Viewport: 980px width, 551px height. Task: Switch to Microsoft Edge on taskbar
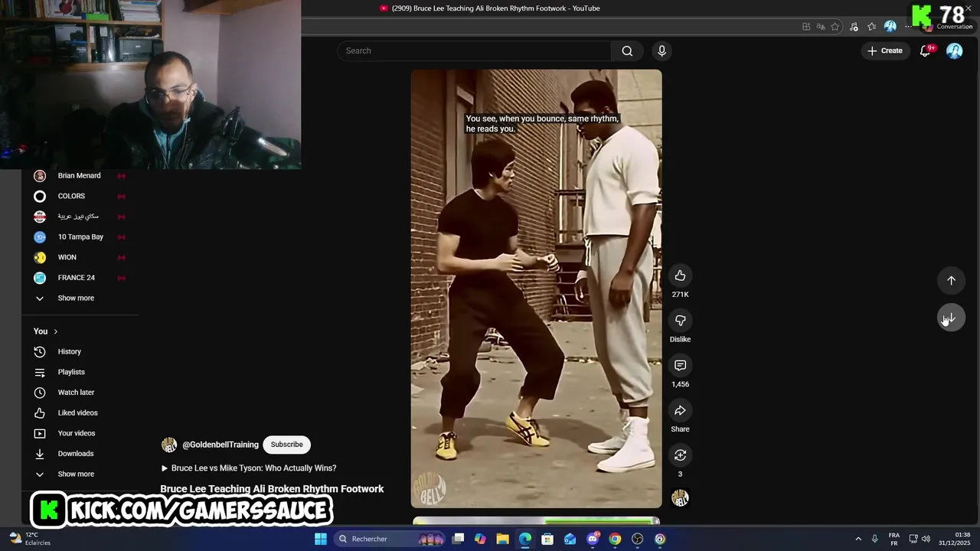(525, 539)
